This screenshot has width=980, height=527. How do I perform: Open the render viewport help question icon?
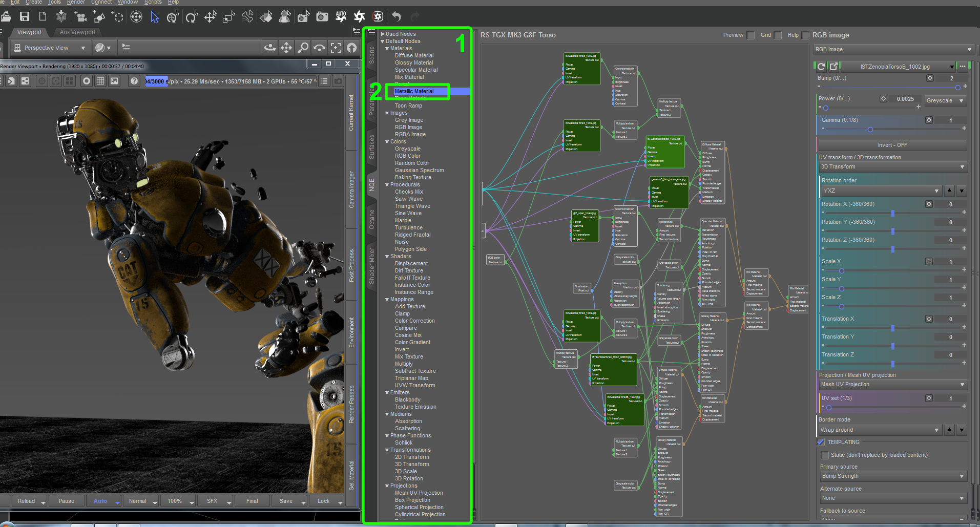coord(134,81)
